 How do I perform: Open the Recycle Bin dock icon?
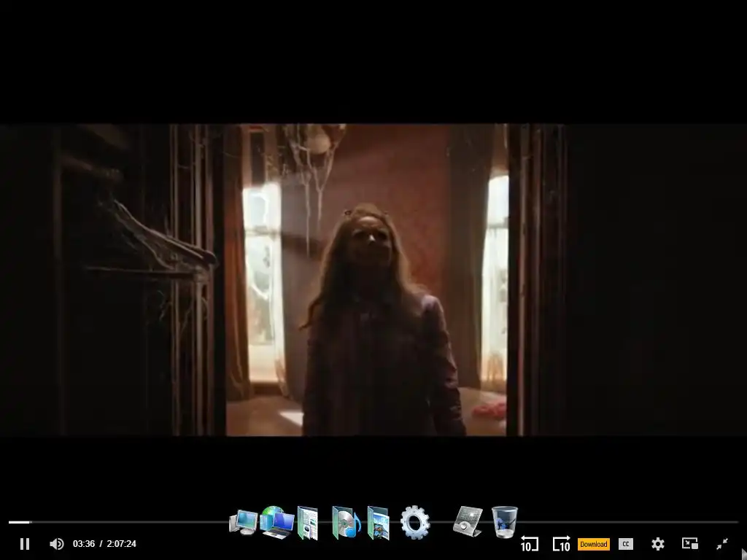pos(505,522)
